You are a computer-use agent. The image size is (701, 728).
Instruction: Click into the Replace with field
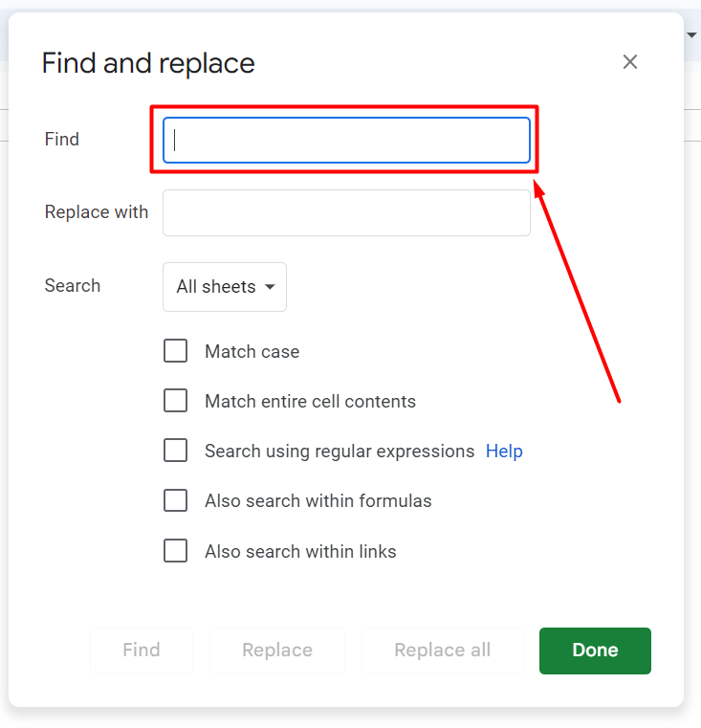coord(346,212)
